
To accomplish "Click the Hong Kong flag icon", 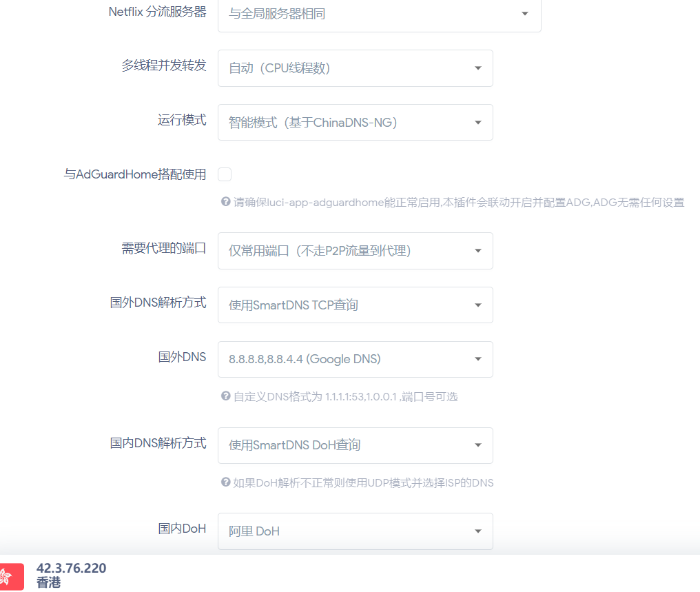I will click(12, 576).
